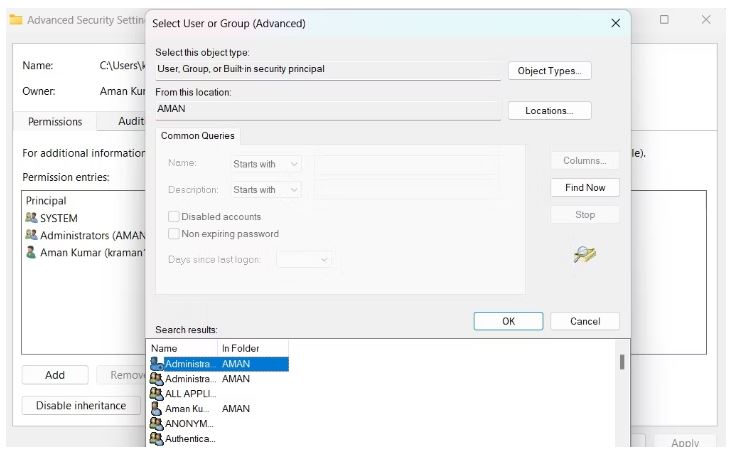Viewport: 731px width, 453px height.
Task: Click the Name column header
Action: point(183,348)
